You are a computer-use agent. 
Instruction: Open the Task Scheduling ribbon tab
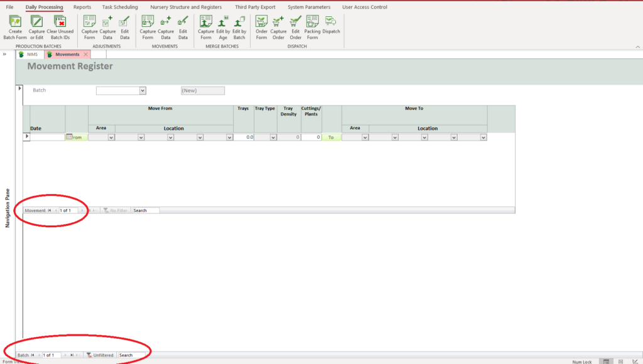coord(120,8)
